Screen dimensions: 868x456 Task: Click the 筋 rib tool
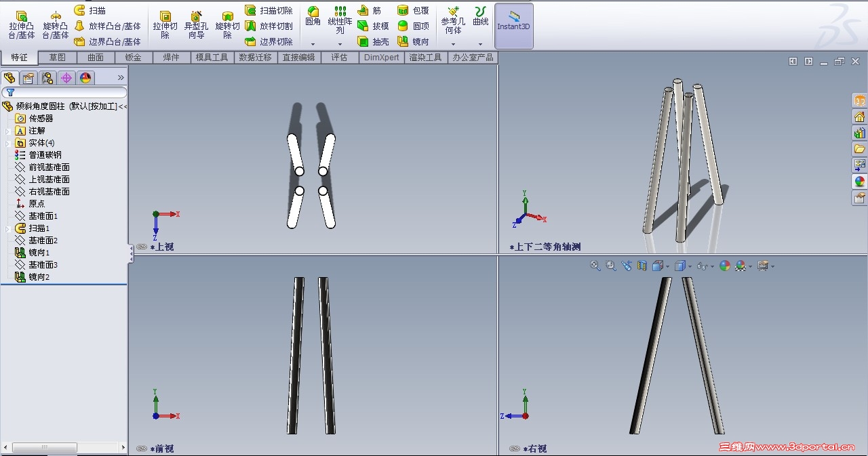[369, 11]
